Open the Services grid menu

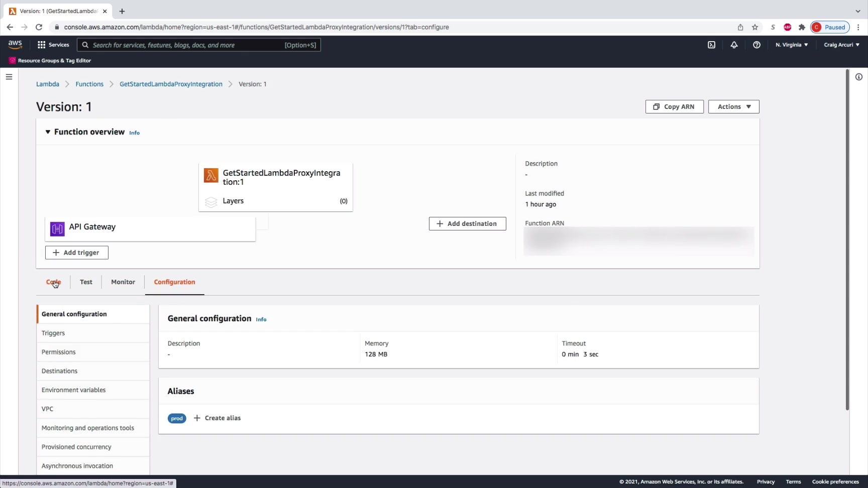(53, 45)
